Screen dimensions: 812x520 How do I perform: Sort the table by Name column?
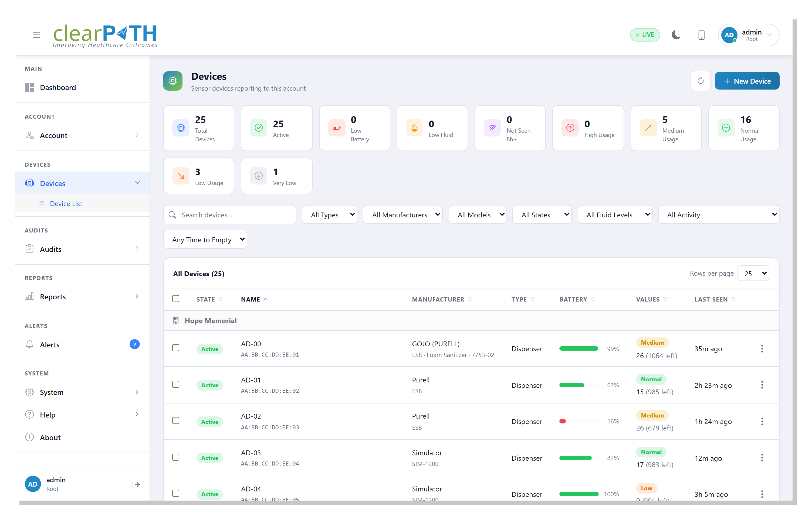tap(255, 299)
